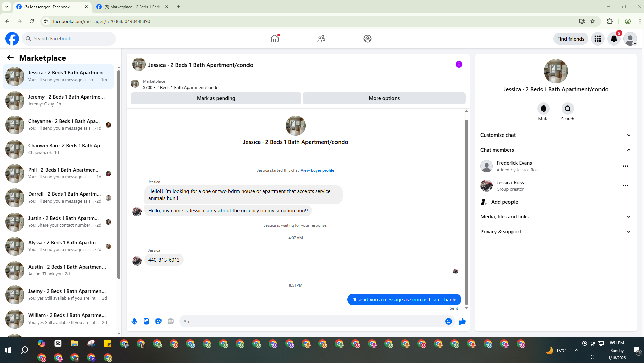Expand the Customize chat section
This screenshot has width=644, height=363.
pos(556,135)
